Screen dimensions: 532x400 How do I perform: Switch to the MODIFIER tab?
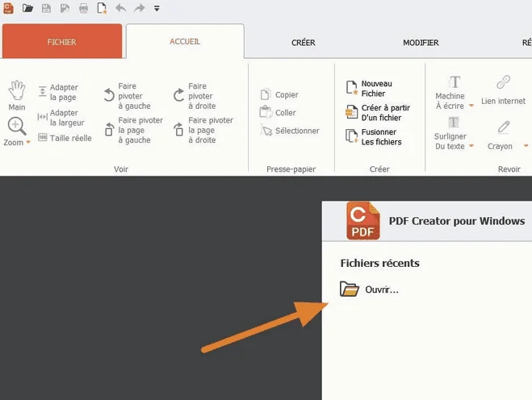click(421, 43)
